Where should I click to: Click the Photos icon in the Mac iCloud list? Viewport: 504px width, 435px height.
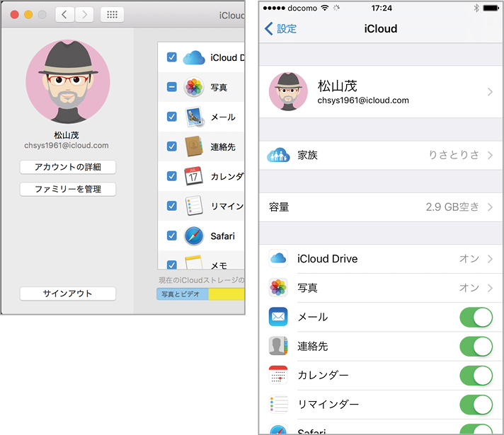pos(194,87)
